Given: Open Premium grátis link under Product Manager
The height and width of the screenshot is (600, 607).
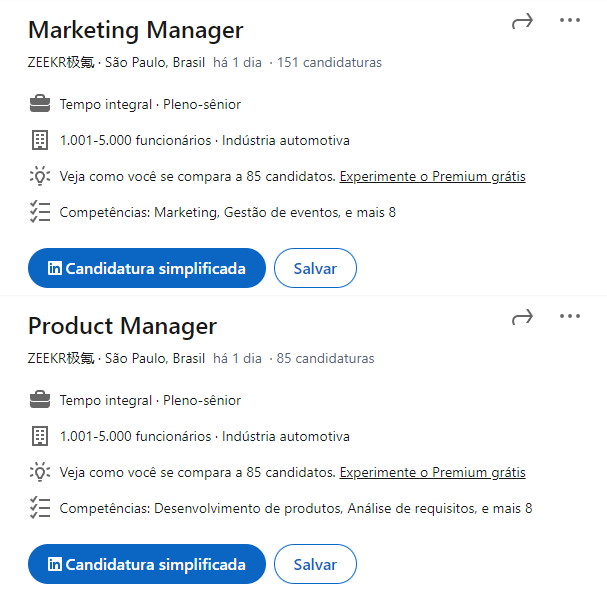Looking at the screenshot, I should 432,472.
